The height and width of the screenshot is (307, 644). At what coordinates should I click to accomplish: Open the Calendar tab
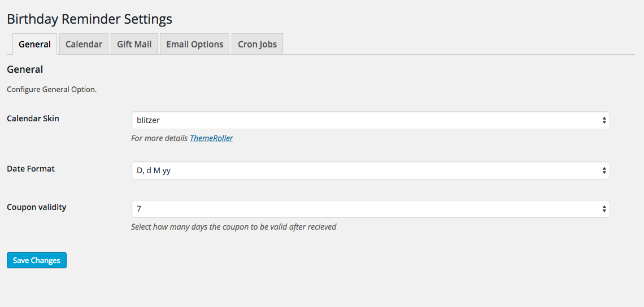click(84, 44)
